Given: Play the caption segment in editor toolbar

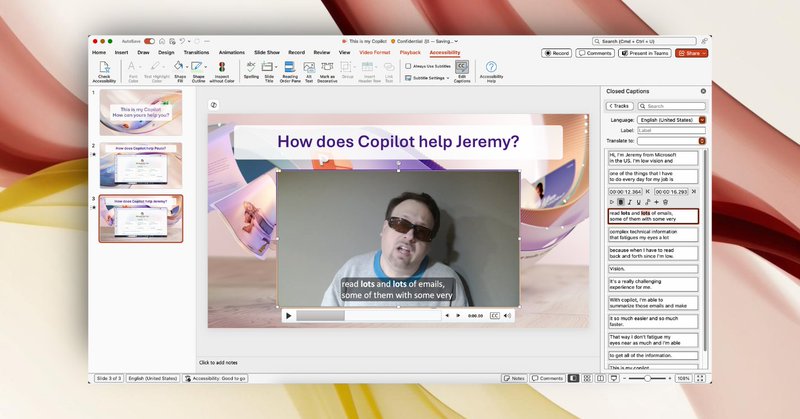Looking at the screenshot, I should (612, 202).
